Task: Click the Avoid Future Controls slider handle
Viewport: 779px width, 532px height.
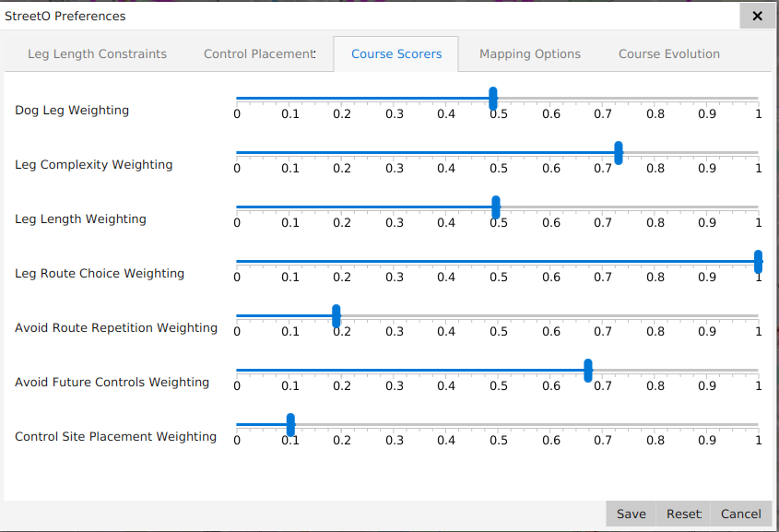Action: click(588, 370)
